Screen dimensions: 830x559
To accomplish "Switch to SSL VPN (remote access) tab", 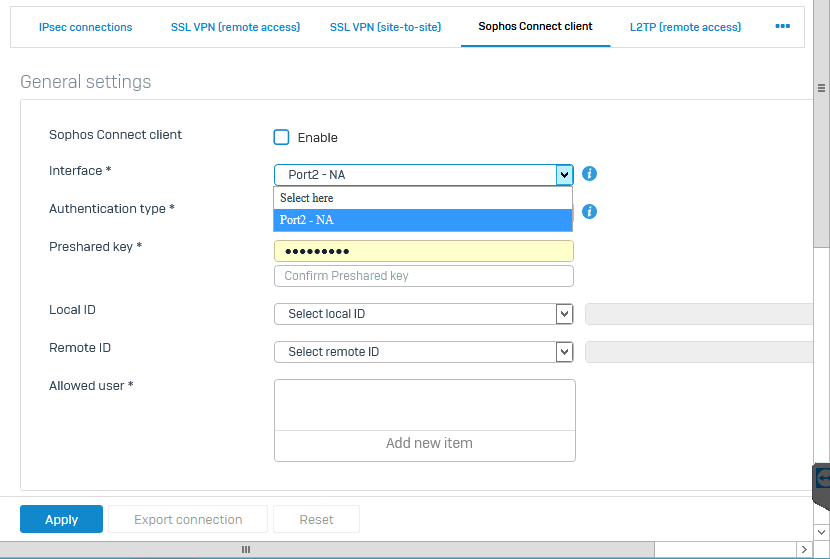I will pos(235,27).
